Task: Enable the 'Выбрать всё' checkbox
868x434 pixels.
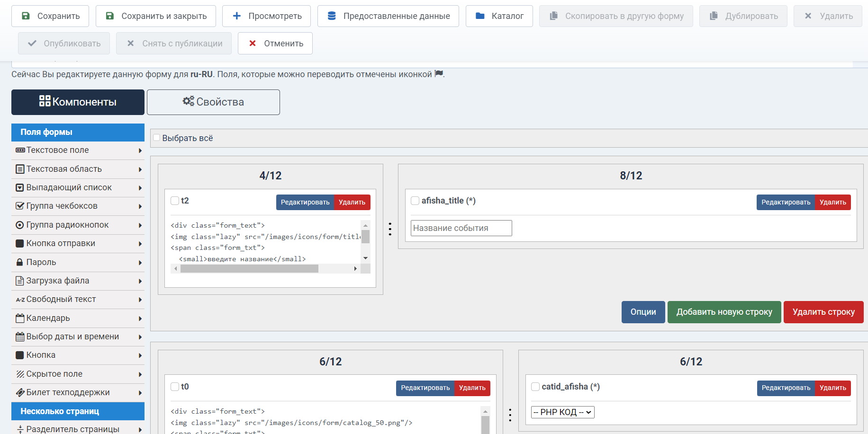Action: click(x=157, y=138)
